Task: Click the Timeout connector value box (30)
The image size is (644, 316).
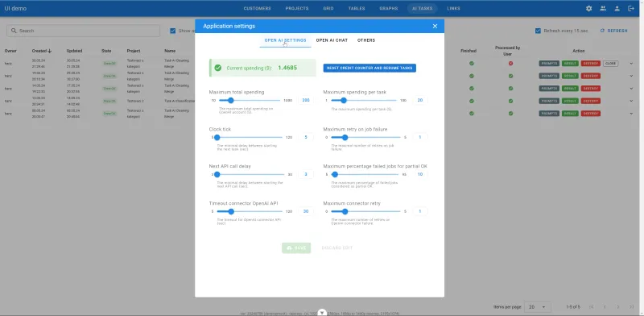Action: click(306, 211)
